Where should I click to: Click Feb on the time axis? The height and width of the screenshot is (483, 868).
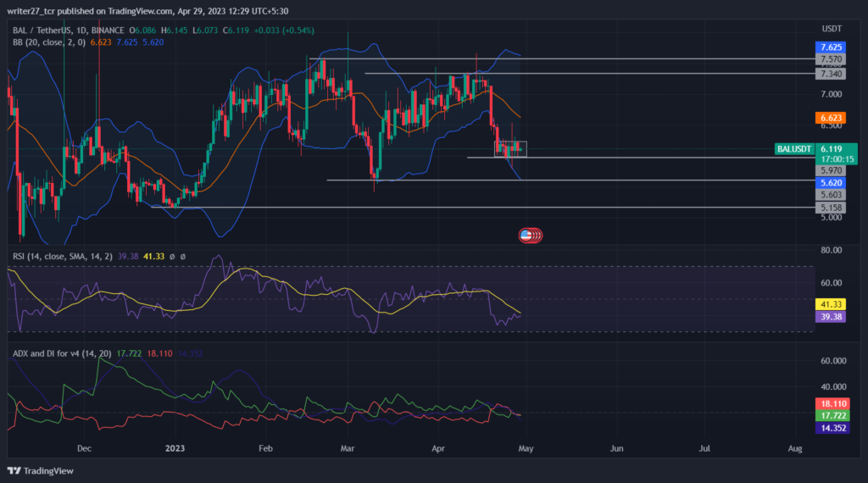(265, 449)
